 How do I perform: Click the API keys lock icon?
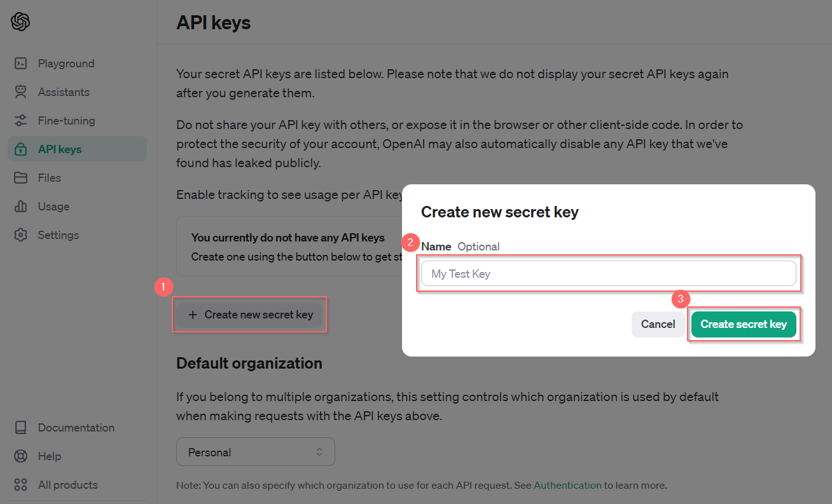coord(21,149)
